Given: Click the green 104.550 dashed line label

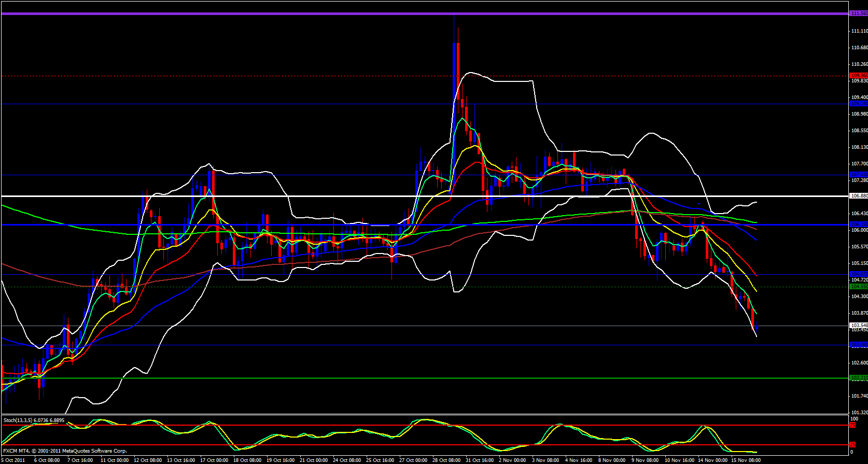Looking at the screenshot, I should click(x=859, y=286).
